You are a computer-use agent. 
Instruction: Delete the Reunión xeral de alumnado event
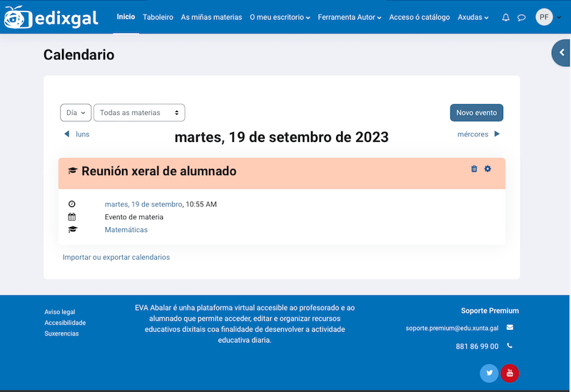point(474,169)
